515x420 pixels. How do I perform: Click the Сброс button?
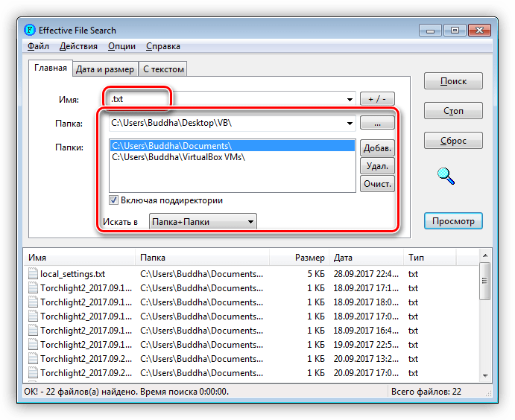click(453, 141)
